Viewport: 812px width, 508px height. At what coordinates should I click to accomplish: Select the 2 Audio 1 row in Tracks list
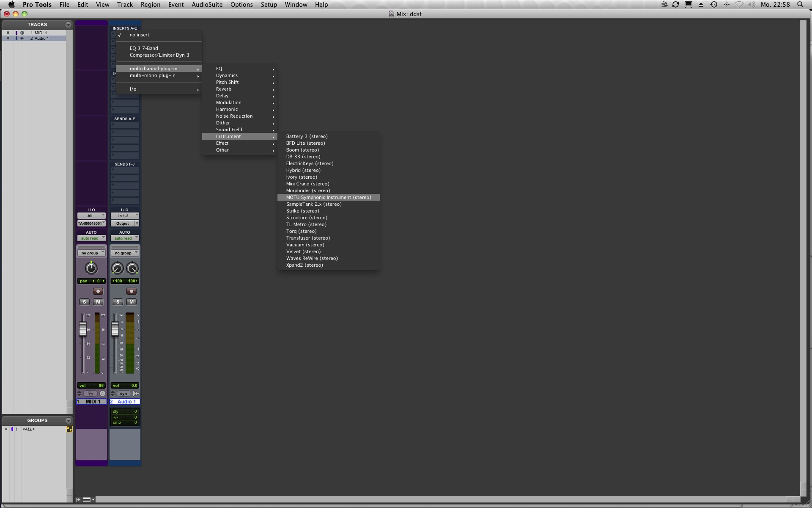pyautogui.click(x=34, y=38)
